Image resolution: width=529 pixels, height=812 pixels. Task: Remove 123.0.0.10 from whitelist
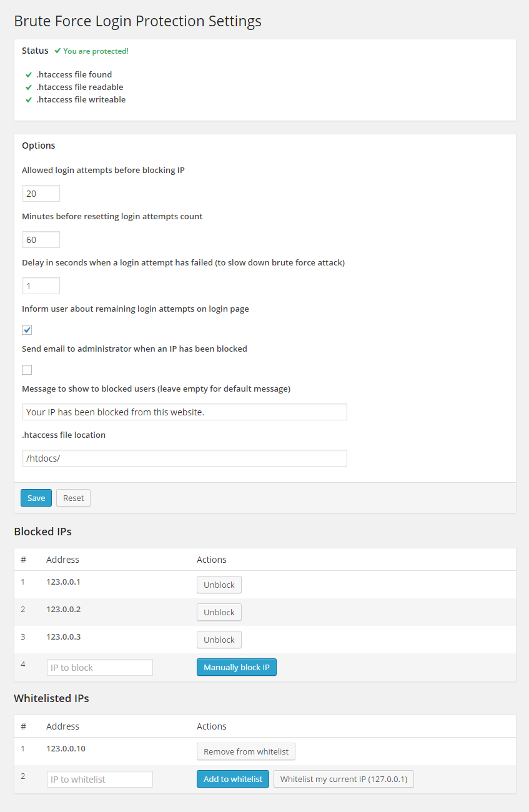[246, 751]
